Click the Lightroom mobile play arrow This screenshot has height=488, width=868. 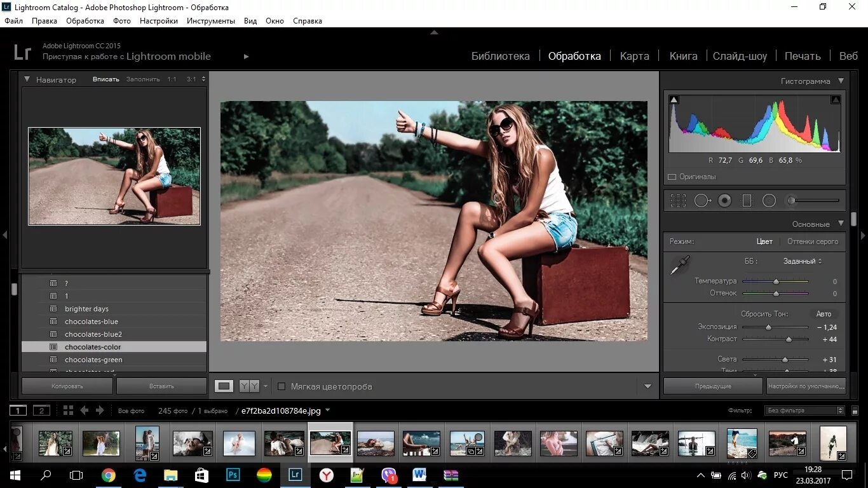(x=246, y=57)
